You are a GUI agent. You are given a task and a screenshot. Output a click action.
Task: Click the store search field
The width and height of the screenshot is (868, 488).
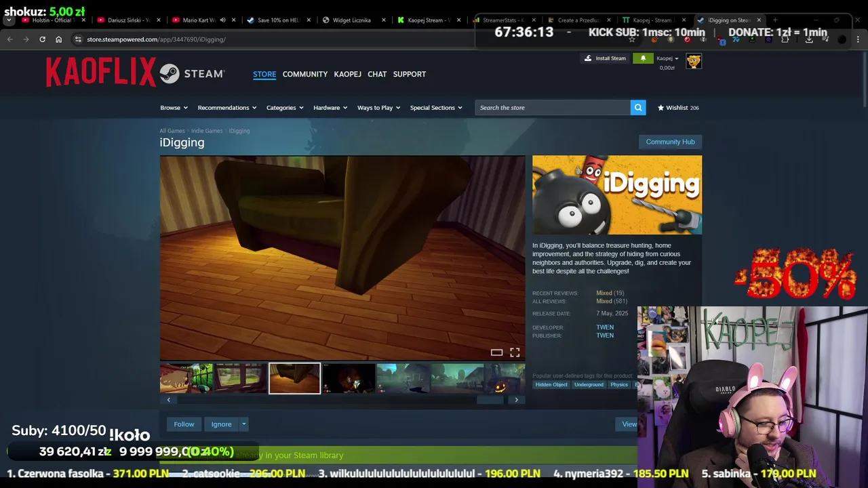pos(553,108)
